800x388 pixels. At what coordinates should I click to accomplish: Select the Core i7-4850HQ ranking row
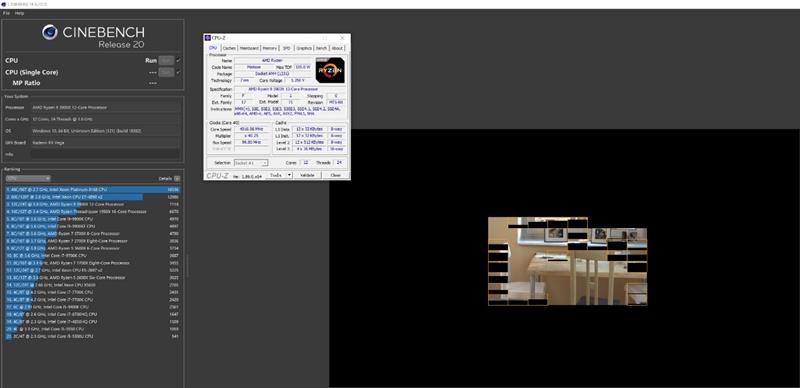click(x=92, y=322)
